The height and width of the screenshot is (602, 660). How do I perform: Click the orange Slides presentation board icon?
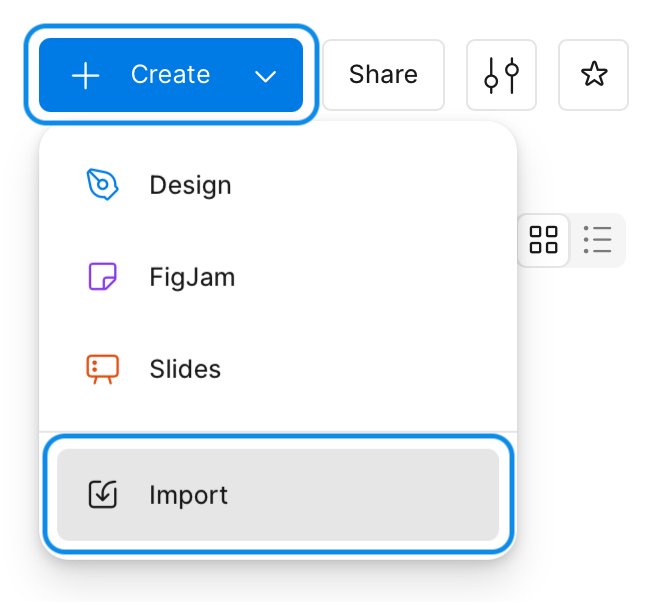pyautogui.click(x=102, y=369)
